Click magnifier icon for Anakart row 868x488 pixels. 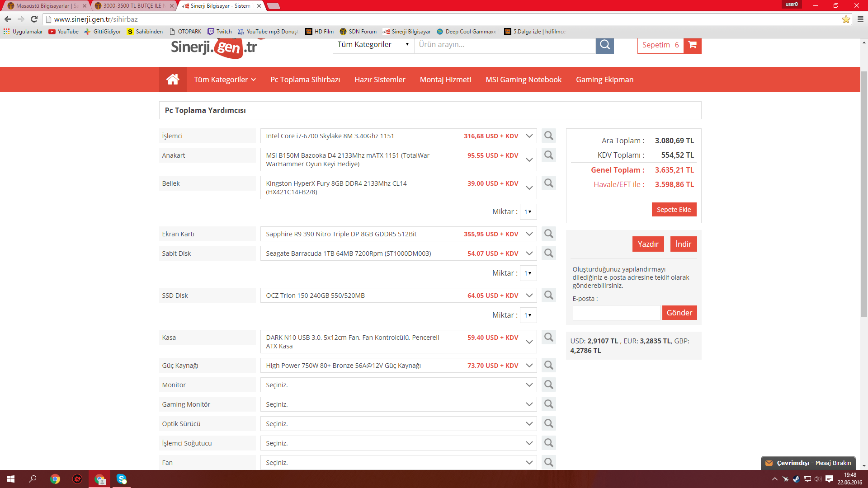(x=549, y=155)
